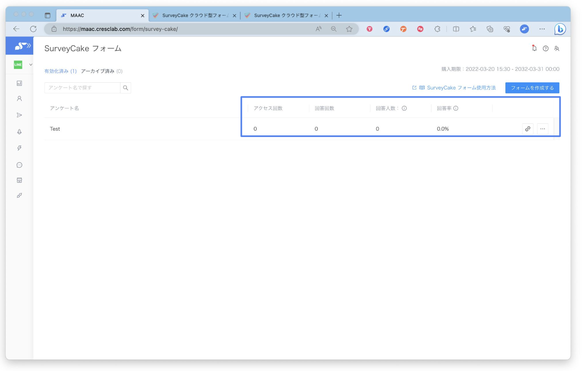Open browser essentials heart icon

(507, 29)
